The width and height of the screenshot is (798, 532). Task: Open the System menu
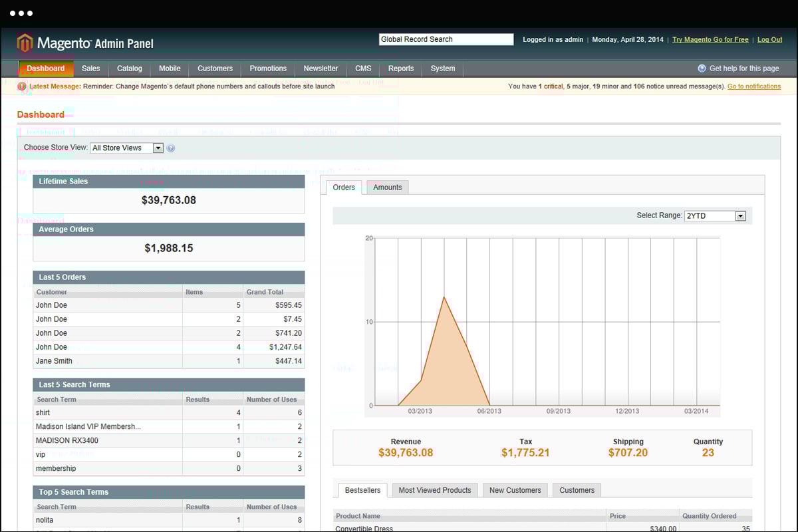point(443,68)
